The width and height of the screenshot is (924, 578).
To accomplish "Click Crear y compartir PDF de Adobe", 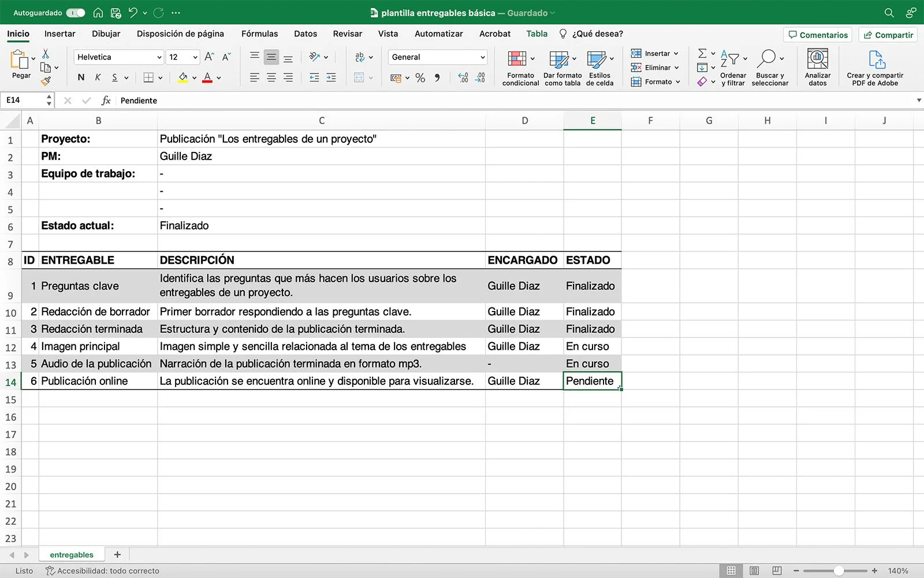I will pos(875,66).
